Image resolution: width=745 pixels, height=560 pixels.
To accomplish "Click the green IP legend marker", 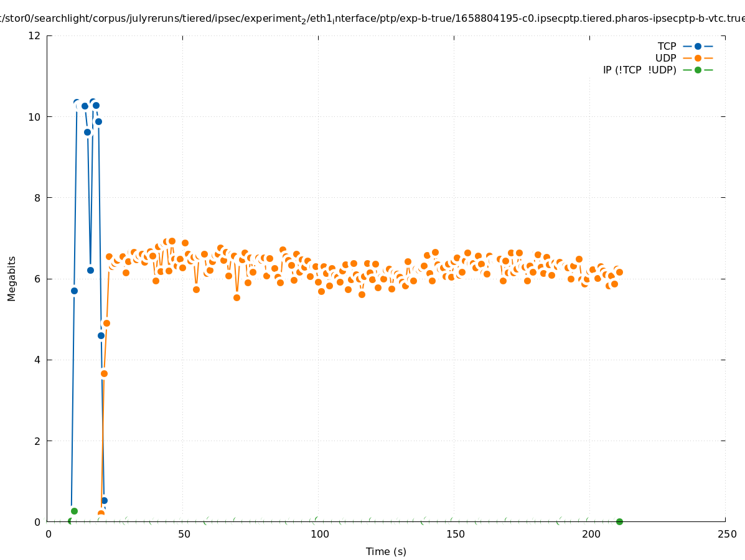I will pos(698,70).
